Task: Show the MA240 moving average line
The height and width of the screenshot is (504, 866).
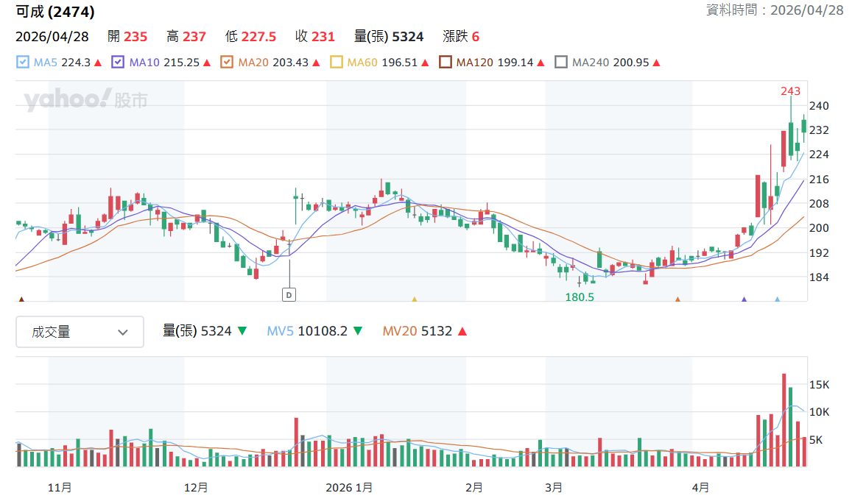Action: point(561,63)
